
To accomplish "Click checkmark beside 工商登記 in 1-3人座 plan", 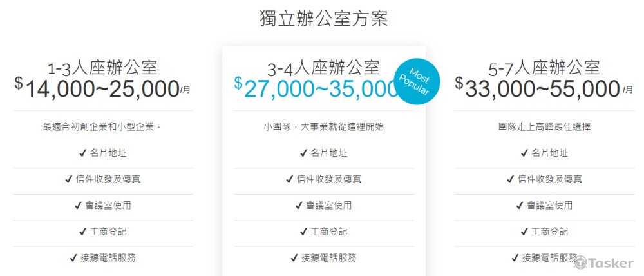I will tap(82, 232).
